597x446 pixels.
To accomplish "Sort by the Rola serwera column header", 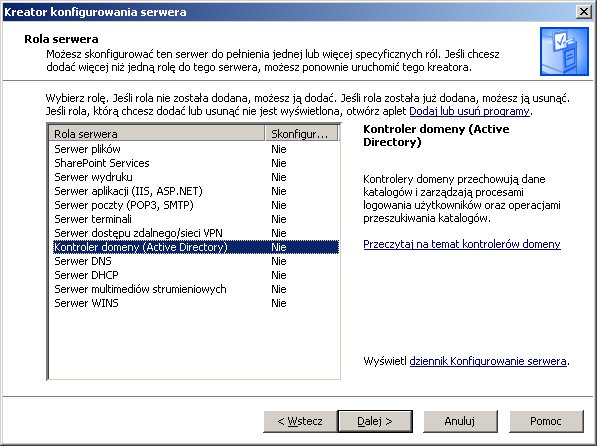I will click(157, 134).
